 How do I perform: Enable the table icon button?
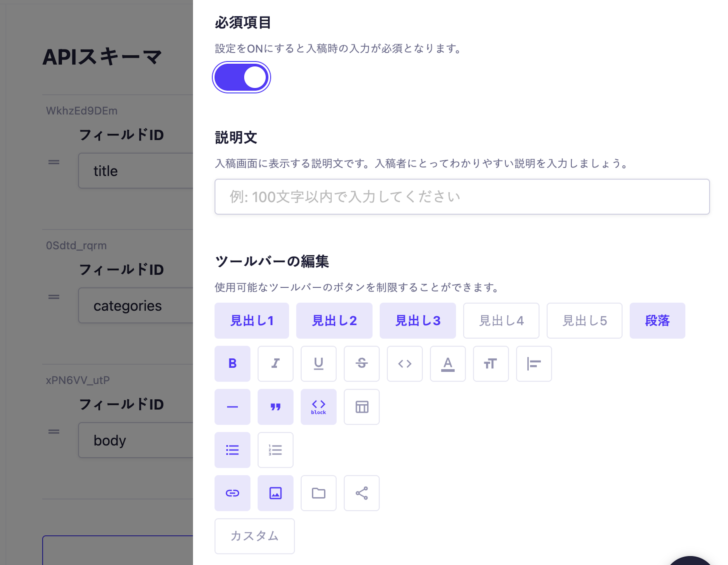click(x=361, y=407)
